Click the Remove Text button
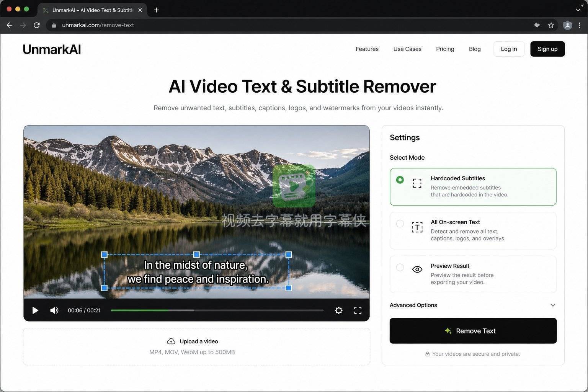The image size is (588, 392). 473,331
